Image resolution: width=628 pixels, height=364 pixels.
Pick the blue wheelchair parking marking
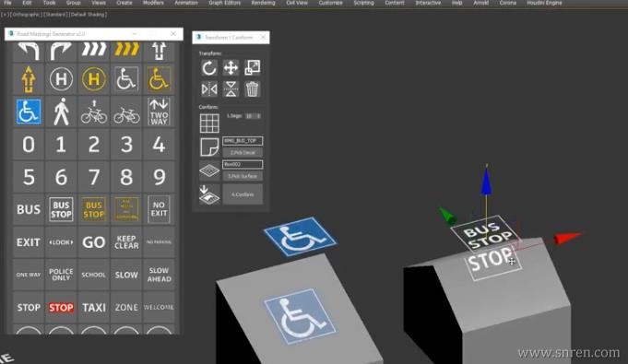[29, 112]
